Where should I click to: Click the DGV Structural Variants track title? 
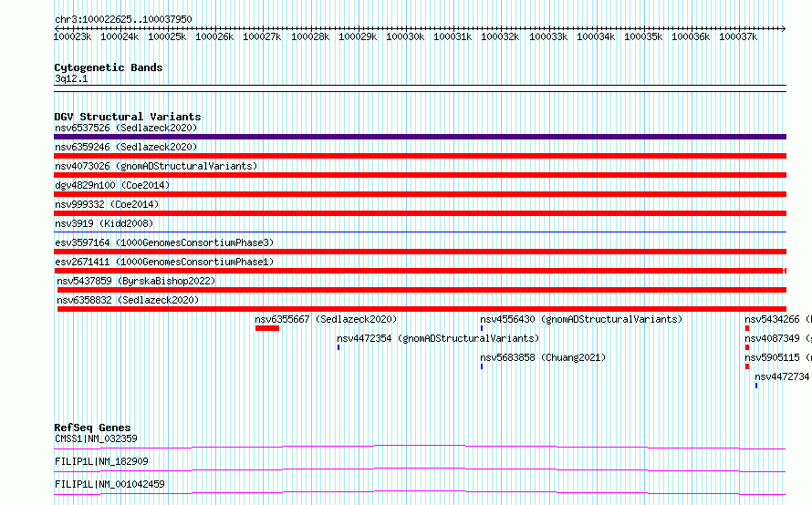coord(128,117)
